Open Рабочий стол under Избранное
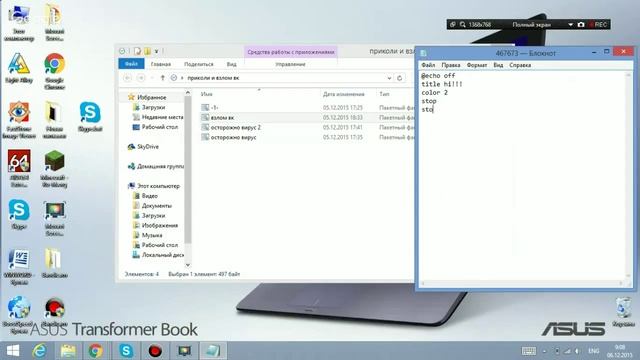The width and height of the screenshot is (640, 360). click(160, 127)
